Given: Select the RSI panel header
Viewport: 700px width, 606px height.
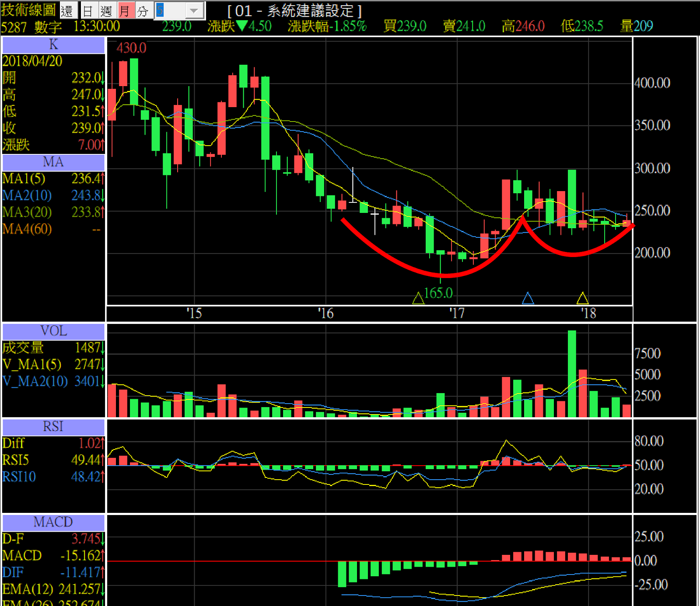Looking at the screenshot, I should pos(53,427).
